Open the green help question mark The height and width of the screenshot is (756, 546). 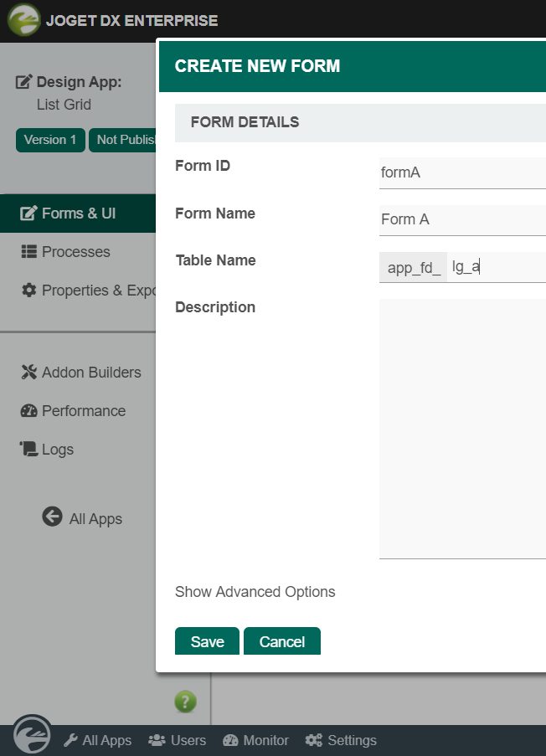coord(186,702)
